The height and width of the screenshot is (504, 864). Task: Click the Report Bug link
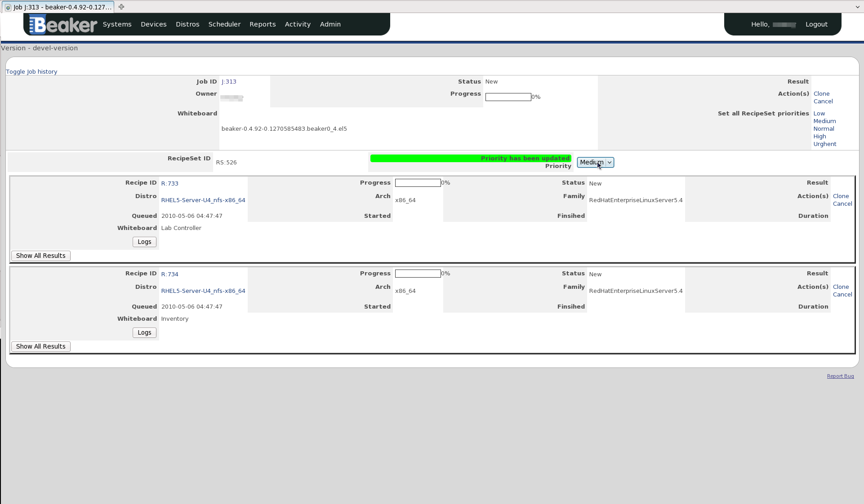(840, 376)
